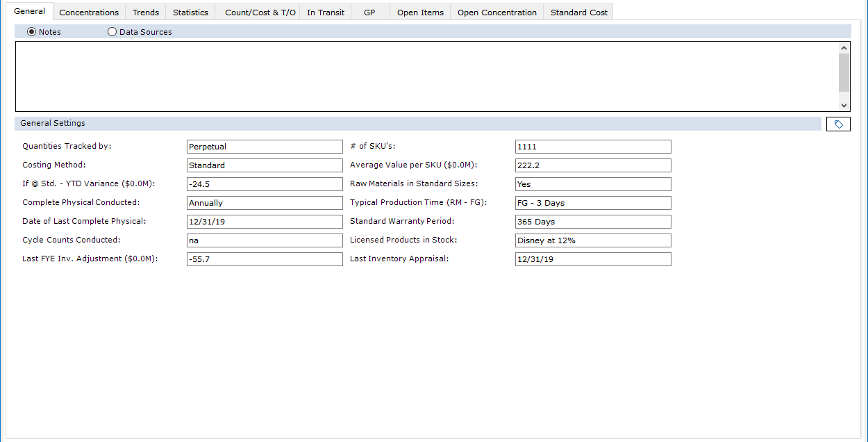Click the General tab
The height and width of the screenshot is (442, 868).
click(x=30, y=11)
